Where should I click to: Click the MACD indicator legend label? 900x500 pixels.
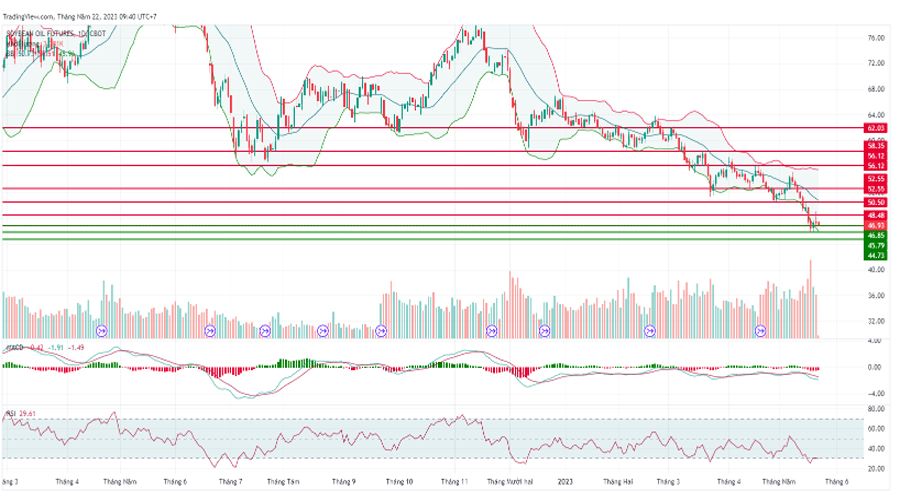click(x=14, y=347)
